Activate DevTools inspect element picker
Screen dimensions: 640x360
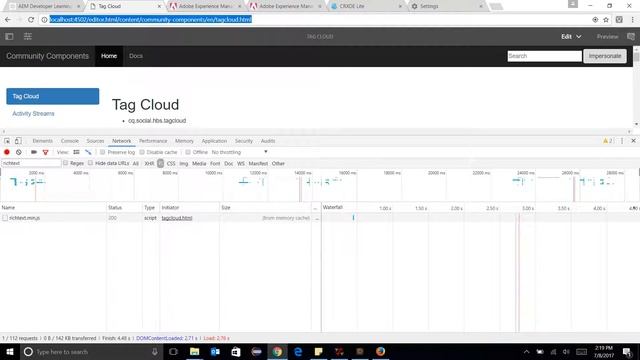[x=7, y=141]
